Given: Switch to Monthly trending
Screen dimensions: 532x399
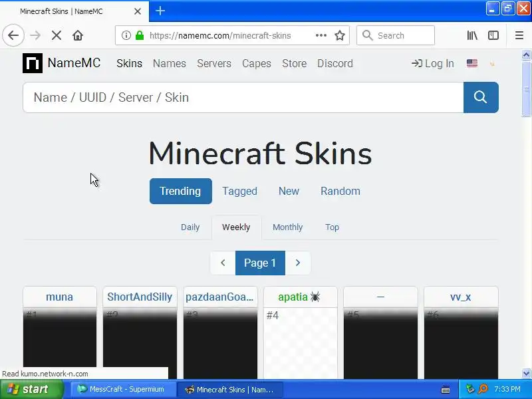Looking at the screenshot, I should point(287,227).
